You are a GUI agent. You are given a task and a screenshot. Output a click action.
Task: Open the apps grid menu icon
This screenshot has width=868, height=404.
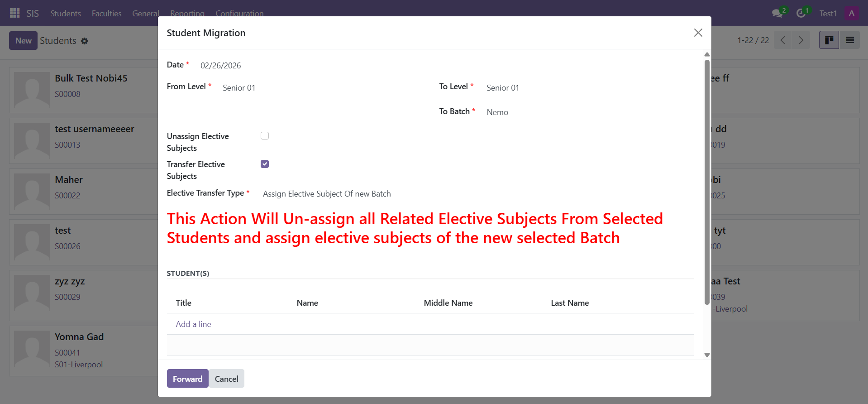[x=14, y=13]
